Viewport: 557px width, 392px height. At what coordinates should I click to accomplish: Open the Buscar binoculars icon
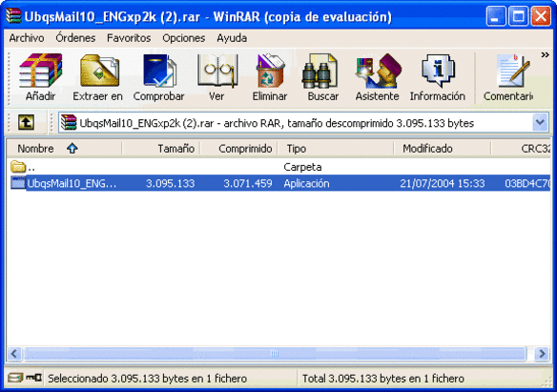(320, 71)
